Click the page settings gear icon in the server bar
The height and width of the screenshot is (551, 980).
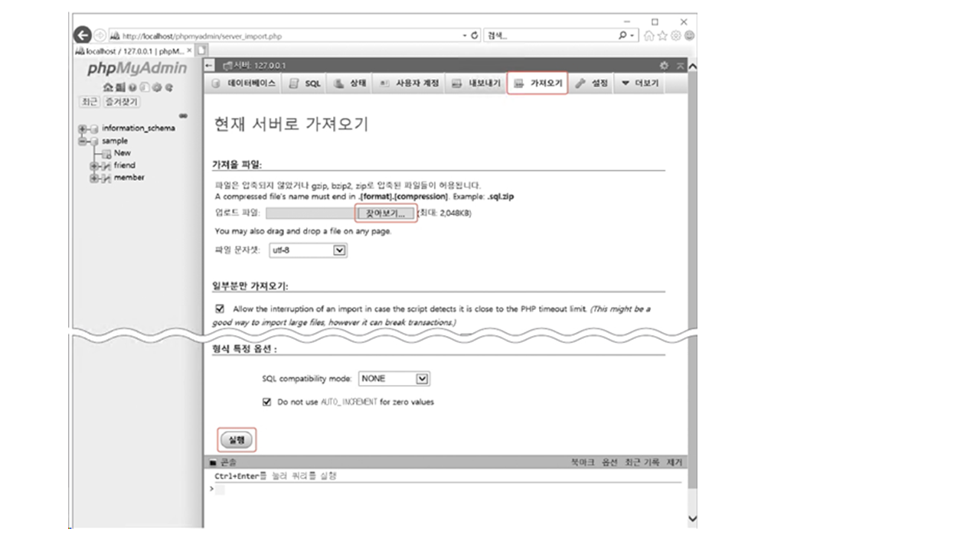click(x=664, y=66)
